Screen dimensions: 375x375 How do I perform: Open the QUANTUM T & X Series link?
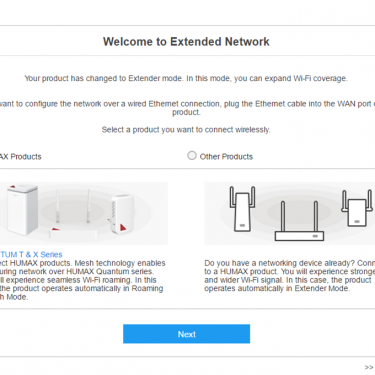coord(31,254)
